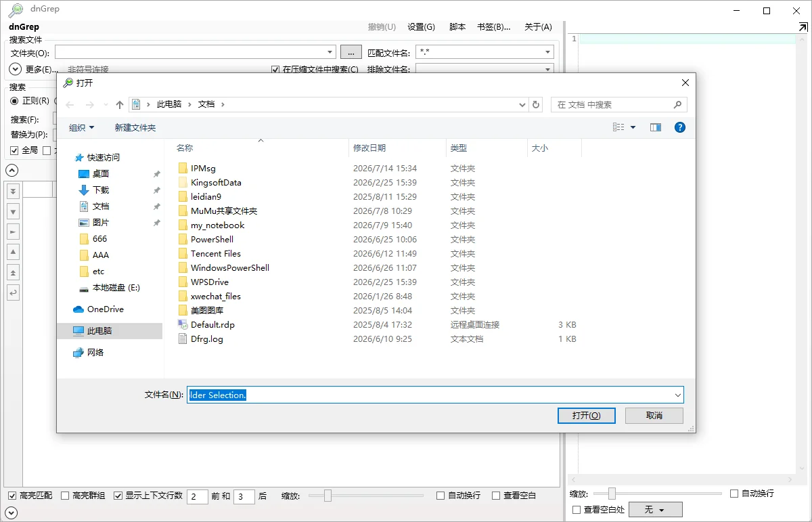This screenshot has width=812, height=522.
Task: Click the IPMsg folder icon
Action: (183, 168)
